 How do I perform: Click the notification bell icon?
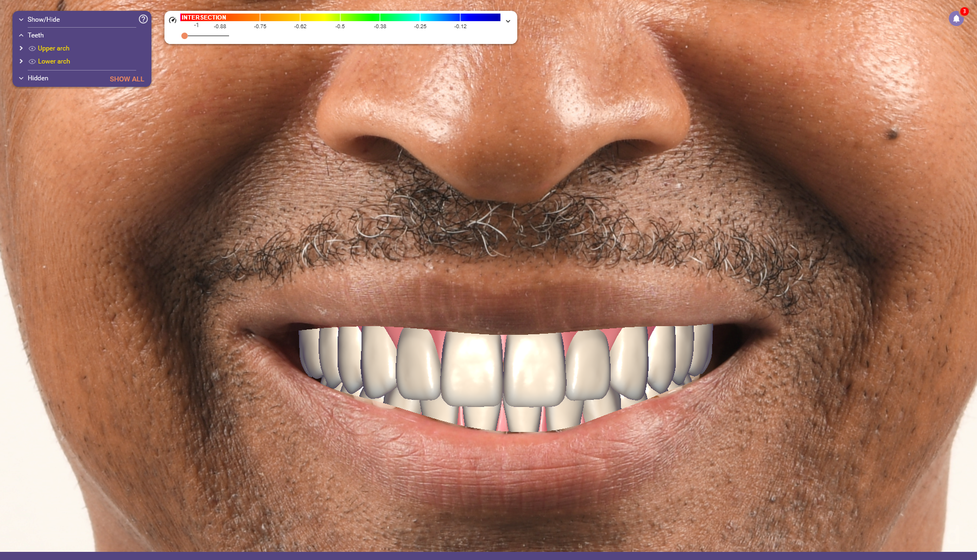[956, 19]
